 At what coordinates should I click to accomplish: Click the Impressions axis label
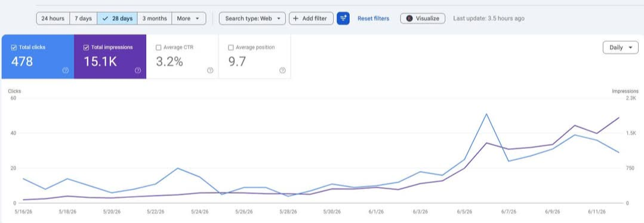click(x=625, y=91)
